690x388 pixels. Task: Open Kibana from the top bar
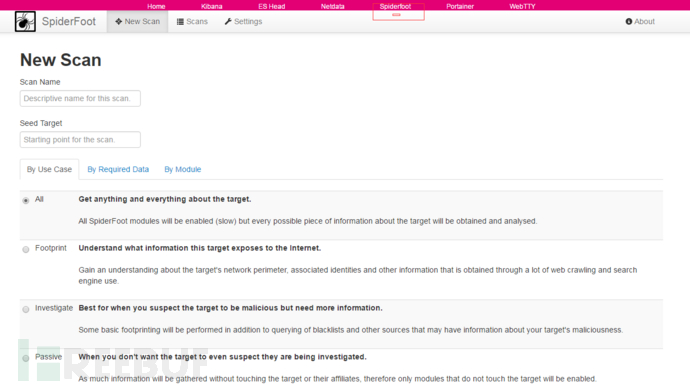click(x=212, y=6)
